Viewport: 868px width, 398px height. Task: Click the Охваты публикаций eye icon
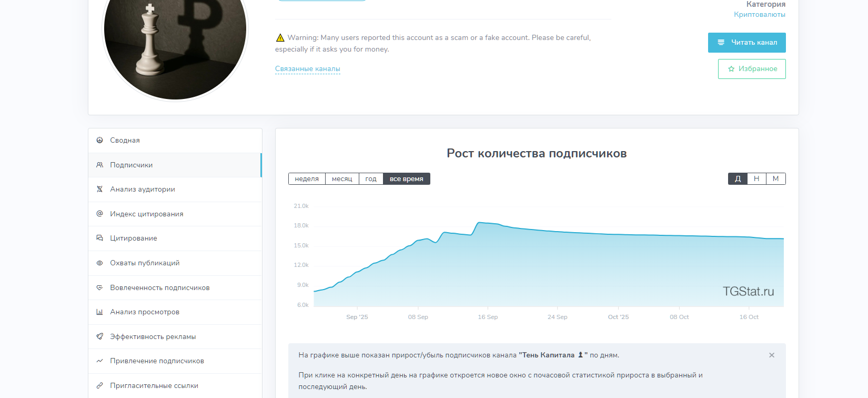coord(99,263)
